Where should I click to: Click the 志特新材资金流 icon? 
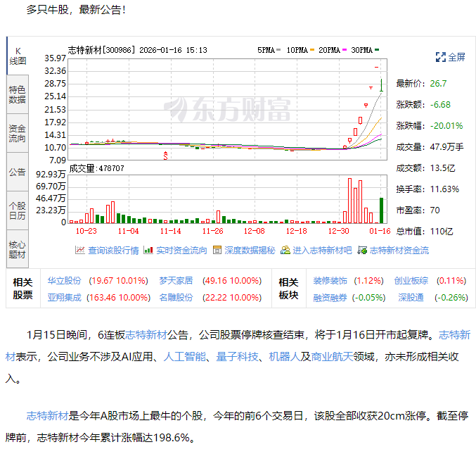362,250
